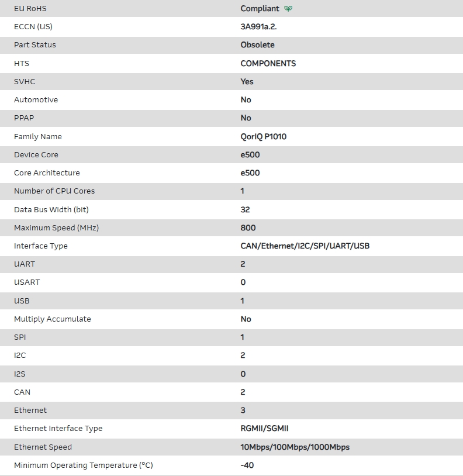Click the 10Mbps/100Mbps/1000Mbps Ethernet speed value

[295, 447]
